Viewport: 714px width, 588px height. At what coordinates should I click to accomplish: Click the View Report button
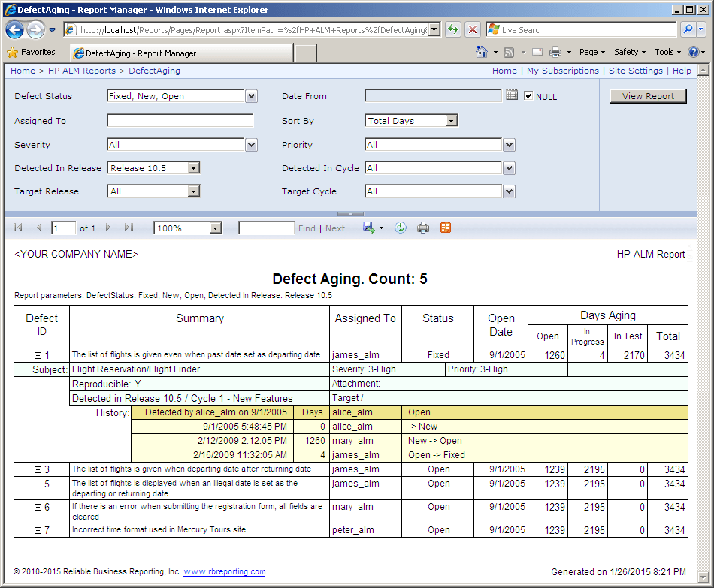tap(647, 95)
